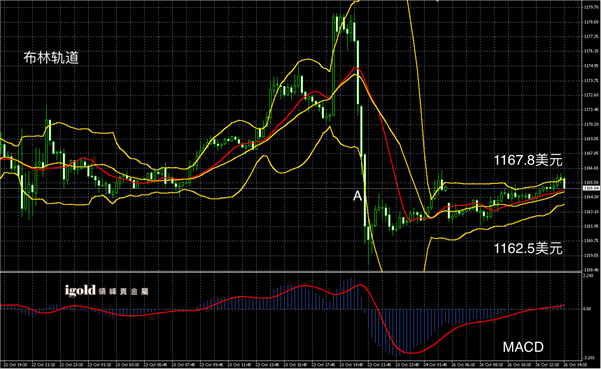Click the divider between chart and MACD panel
The image size is (601, 369).
[291, 272]
